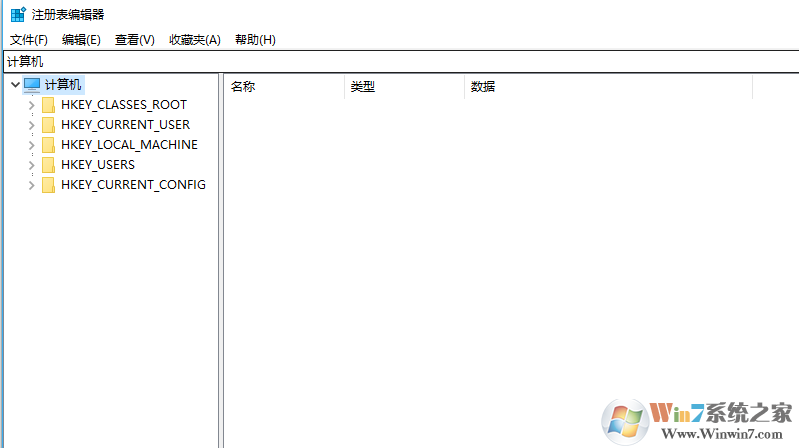Click the HKEY_CURRENT_CONFIG folder icon
The image size is (799, 448).
point(48,185)
